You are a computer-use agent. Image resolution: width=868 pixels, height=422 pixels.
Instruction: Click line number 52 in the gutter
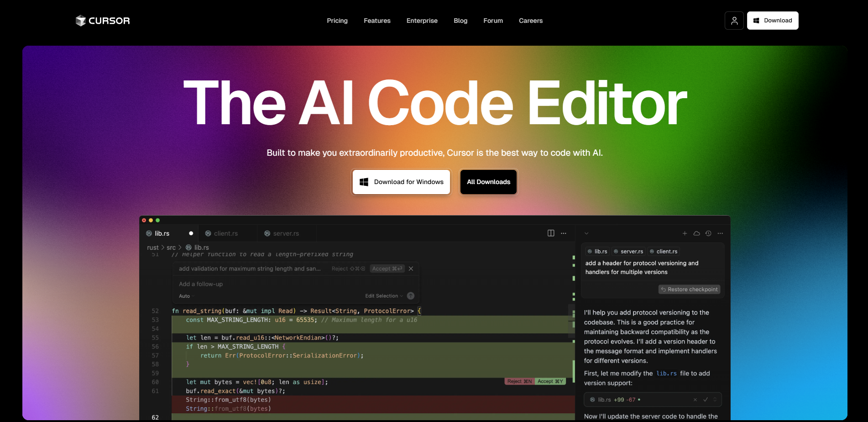155,311
